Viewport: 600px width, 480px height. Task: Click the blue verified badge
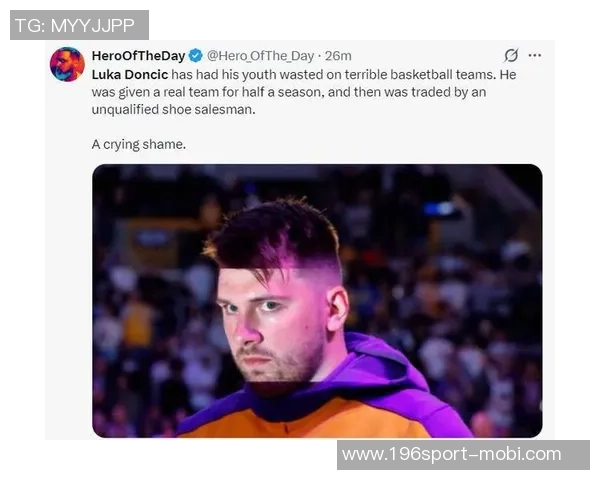pos(196,56)
